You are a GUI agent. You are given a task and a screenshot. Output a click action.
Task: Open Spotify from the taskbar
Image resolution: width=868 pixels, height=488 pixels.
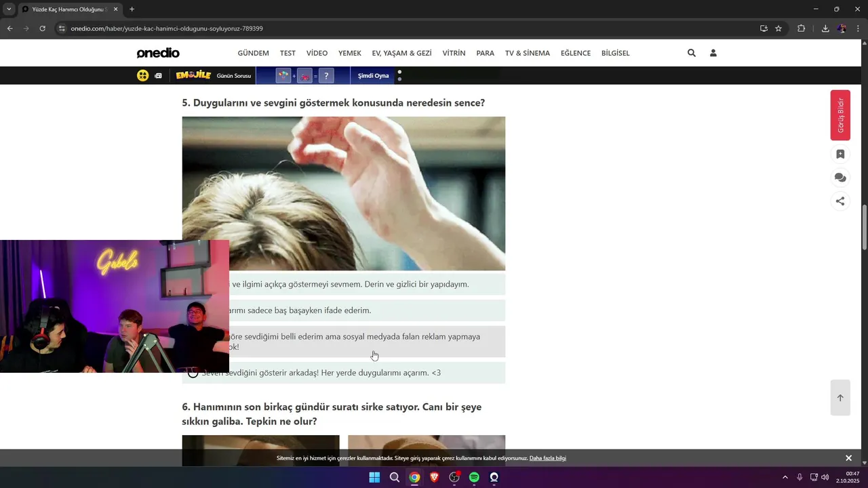point(474,477)
